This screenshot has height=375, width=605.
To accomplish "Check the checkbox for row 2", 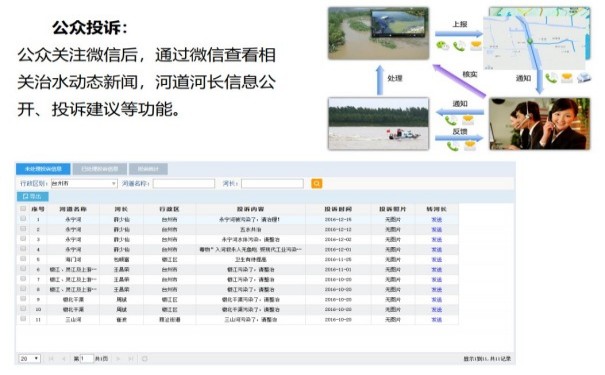I will (x=23, y=229).
